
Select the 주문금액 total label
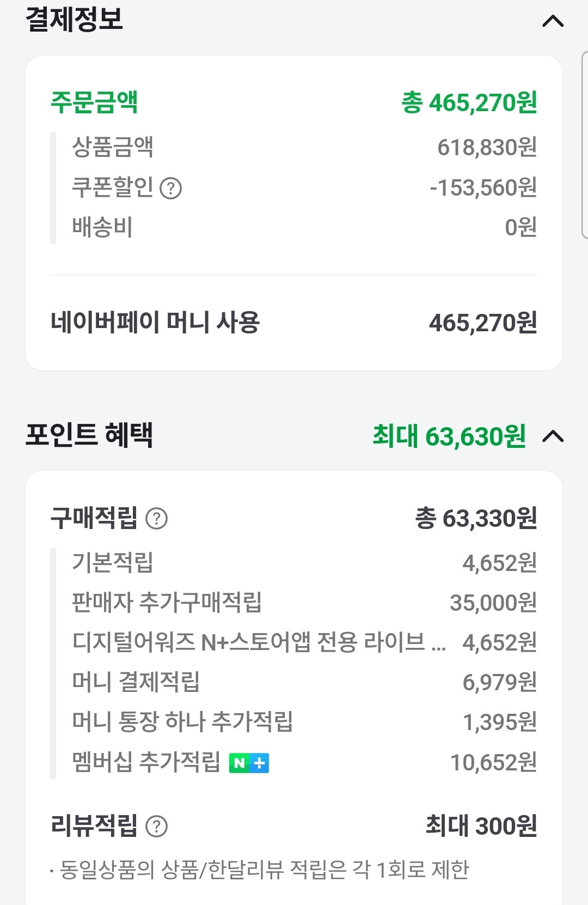click(x=94, y=102)
